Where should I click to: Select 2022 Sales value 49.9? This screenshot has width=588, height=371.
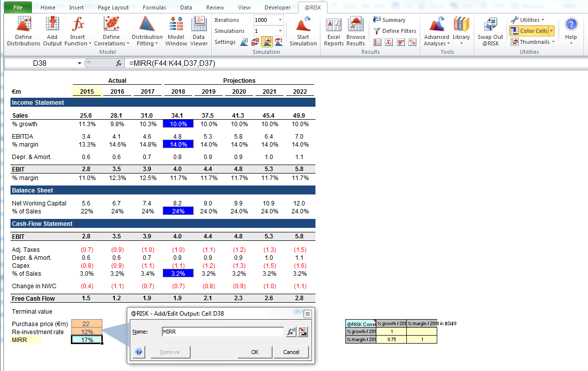coord(299,115)
